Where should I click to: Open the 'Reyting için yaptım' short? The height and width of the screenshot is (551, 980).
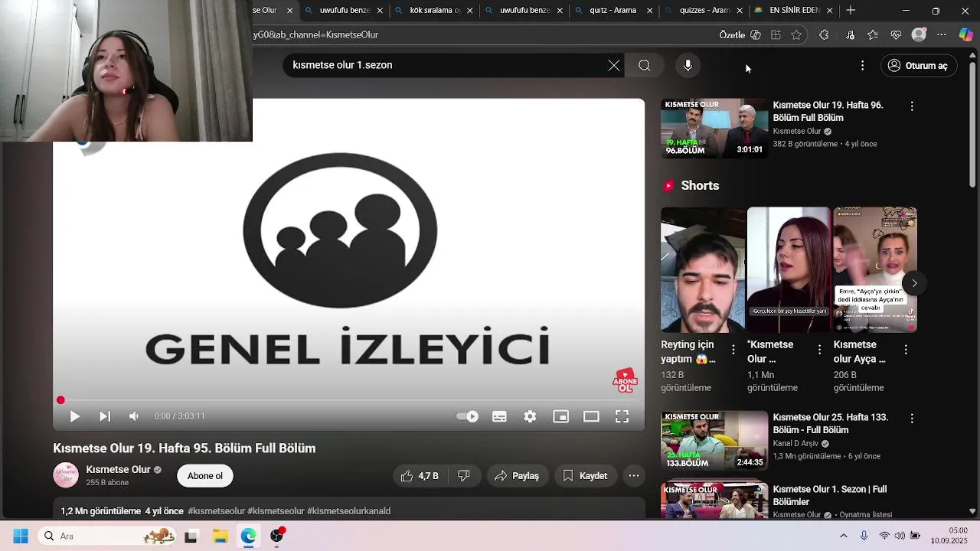703,270
